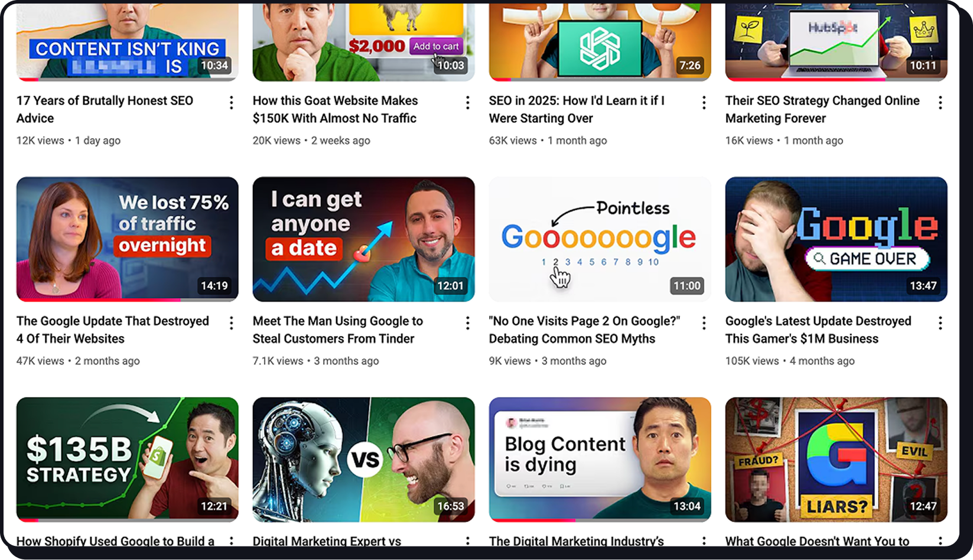The width and height of the screenshot is (973, 560).
Task: Open title '17 Years of Brutally Honest SEO Advice'
Action: [105, 109]
